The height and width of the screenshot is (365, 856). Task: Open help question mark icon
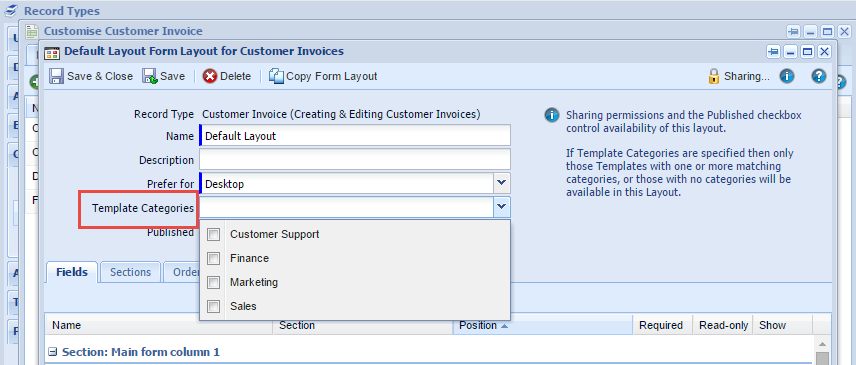point(818,76)
